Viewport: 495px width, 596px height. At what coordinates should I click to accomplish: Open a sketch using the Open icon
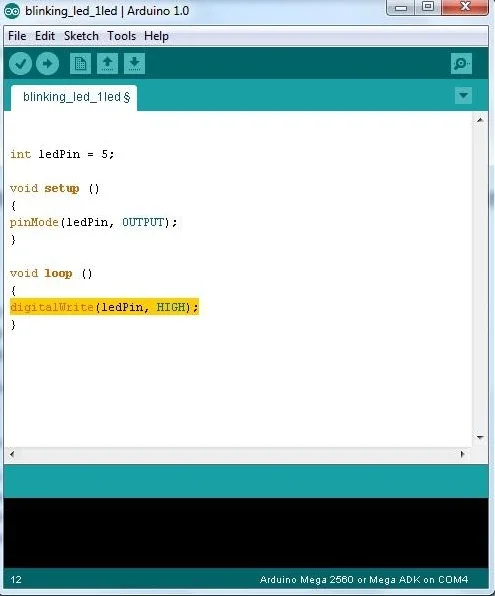(108, 63)
